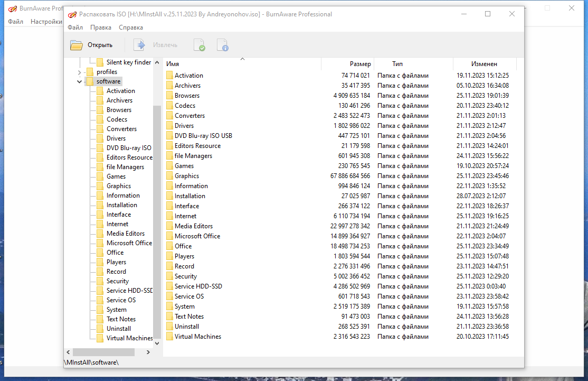The image size is (588, 381).
Task: Select Security in the folder tree
Action: 117,281
